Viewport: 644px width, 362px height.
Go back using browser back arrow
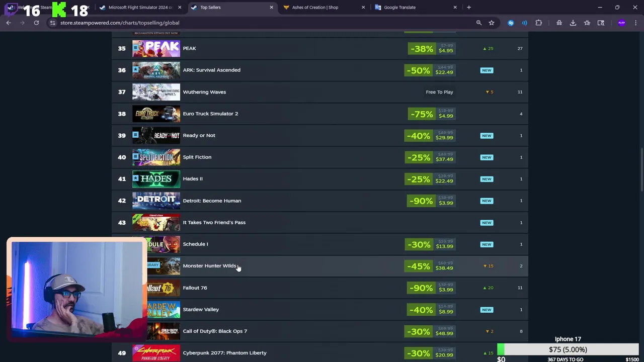pos(9,23)
